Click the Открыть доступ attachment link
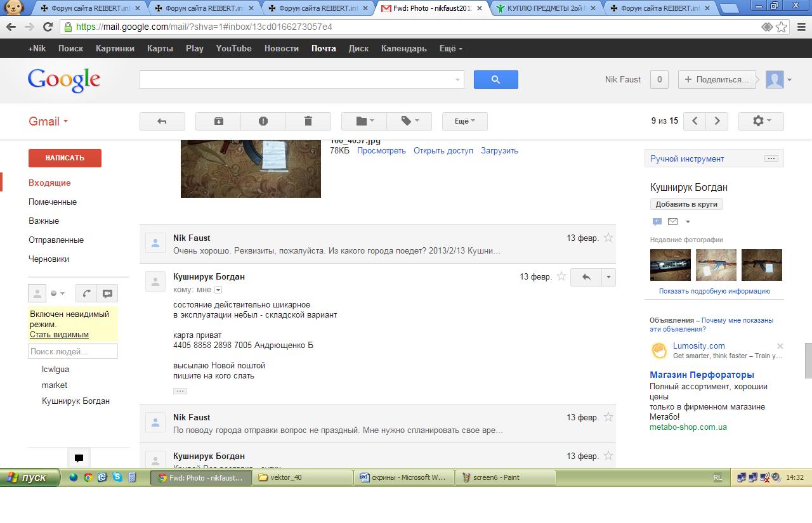The image size is (812, 523). tap(443, 150)
